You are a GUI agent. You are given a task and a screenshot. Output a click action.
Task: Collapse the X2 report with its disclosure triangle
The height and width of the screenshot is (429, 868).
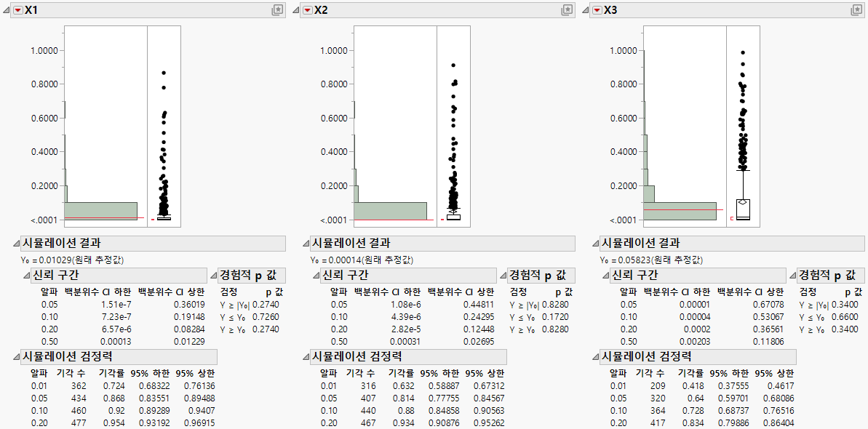(296, 11)
